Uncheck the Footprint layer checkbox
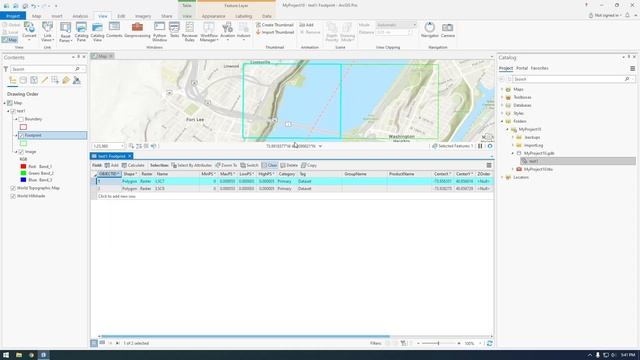The width and height of the screenshot is (640, 360). click(x=21, y=136)
